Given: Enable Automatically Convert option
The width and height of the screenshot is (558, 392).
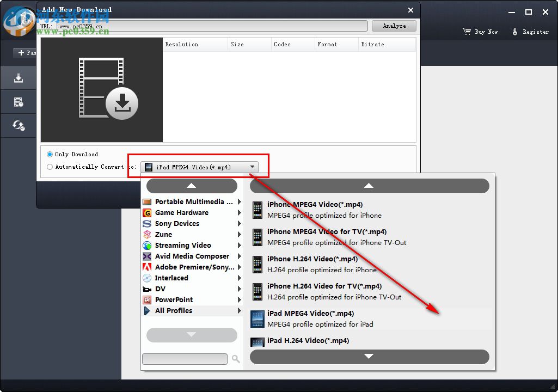Looking at the screenshot, I should 49,167.
